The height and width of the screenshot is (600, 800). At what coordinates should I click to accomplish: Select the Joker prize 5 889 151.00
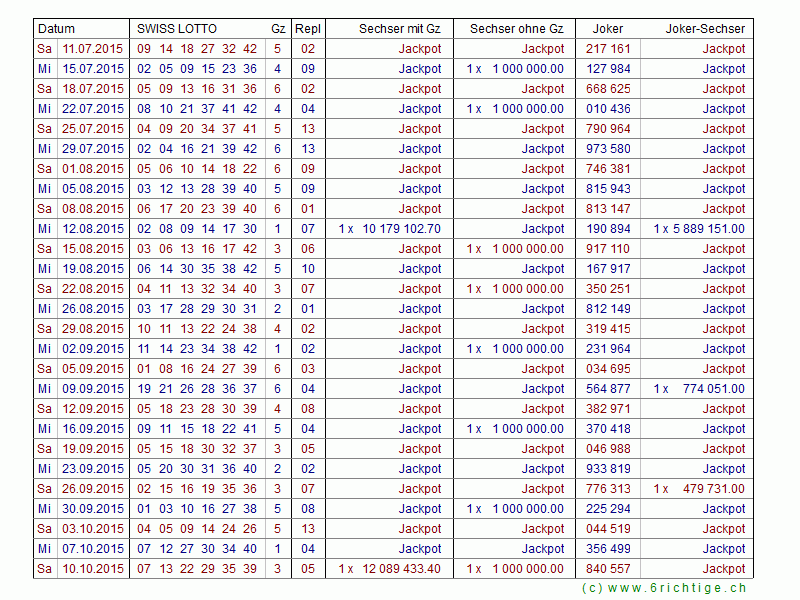tap(710, 229)
